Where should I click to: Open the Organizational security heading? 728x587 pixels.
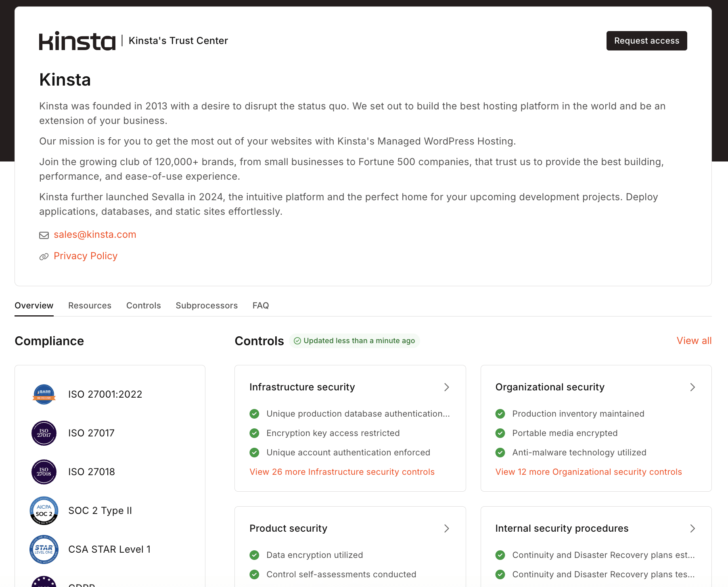coord(550,387)
